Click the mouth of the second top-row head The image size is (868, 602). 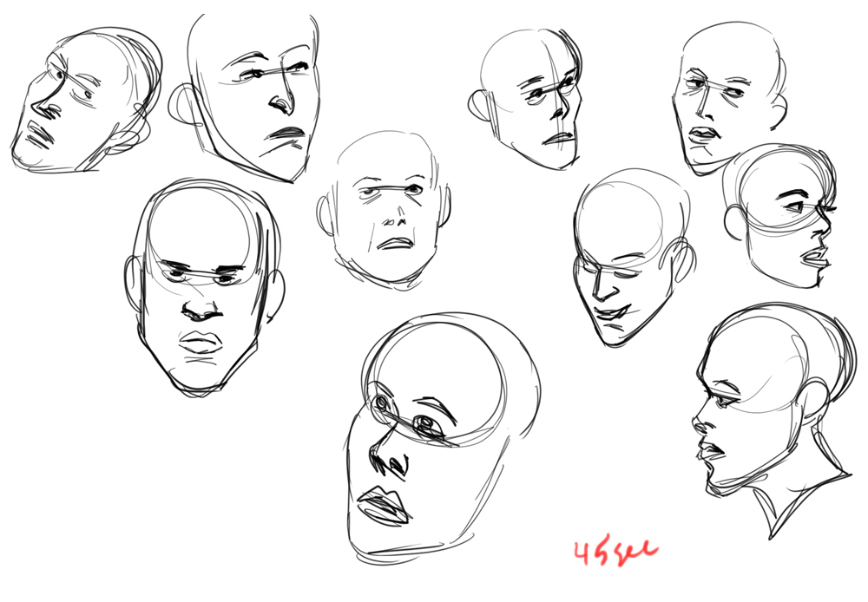(286, 134)
